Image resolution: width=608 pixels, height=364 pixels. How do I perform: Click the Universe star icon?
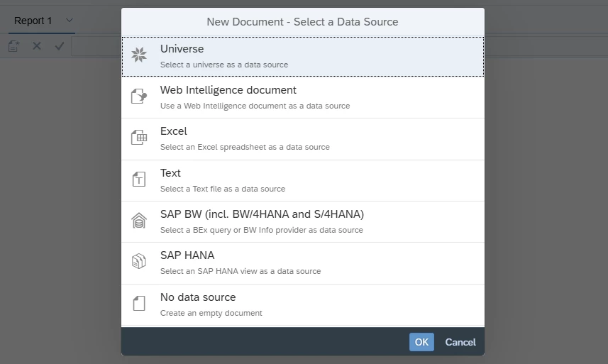(139, 55)
